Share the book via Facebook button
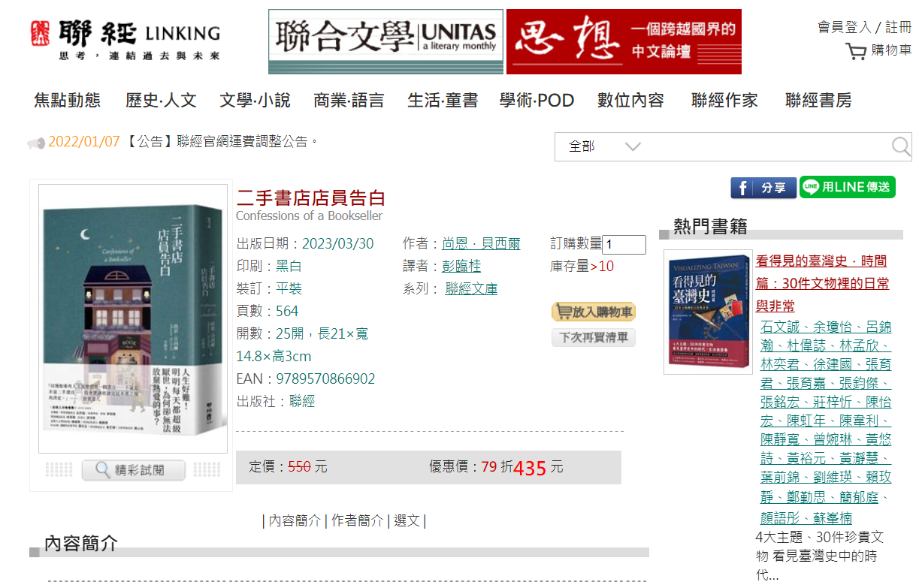This screenshot has width=919, height=588. pos(763,188)
